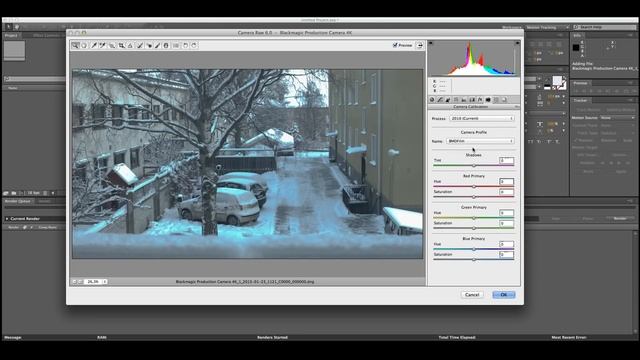Adjust the Green Primary Saturation slider
The image size is (640, 360).
pyautogui.click(x=473, y=228)
